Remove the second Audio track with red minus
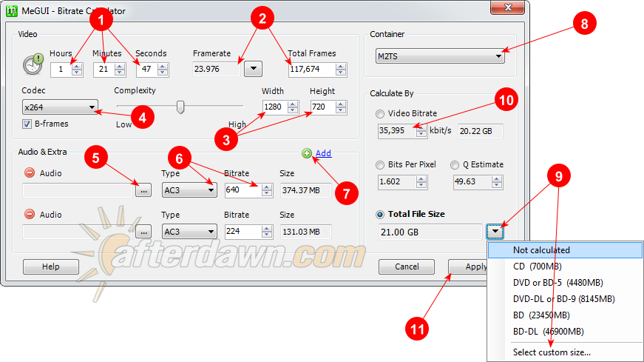This screenshot has height=362, width=644. pos(30,214)
